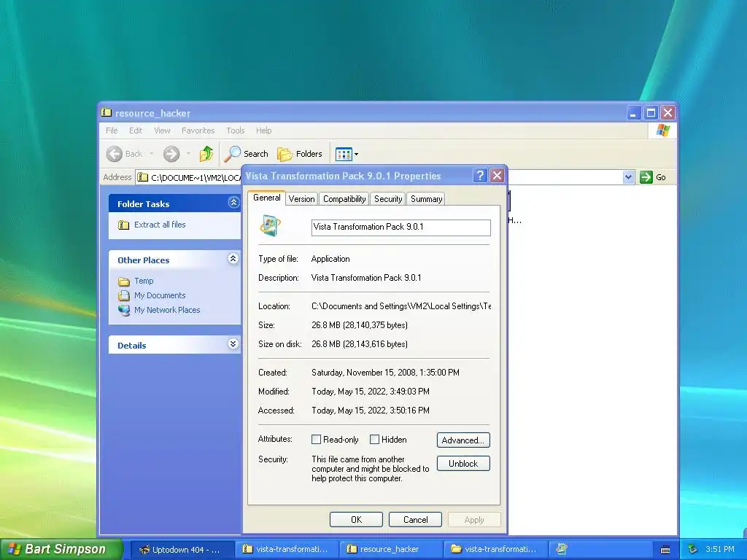Click the My Network Places icon
This screenshot has height=560, width=747.
124,311
